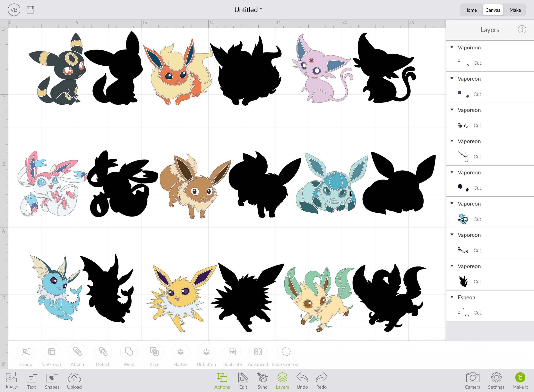Collapse the first Vaporeon layer with white circles
Screen dimensions: 534x392
point(452,47)
